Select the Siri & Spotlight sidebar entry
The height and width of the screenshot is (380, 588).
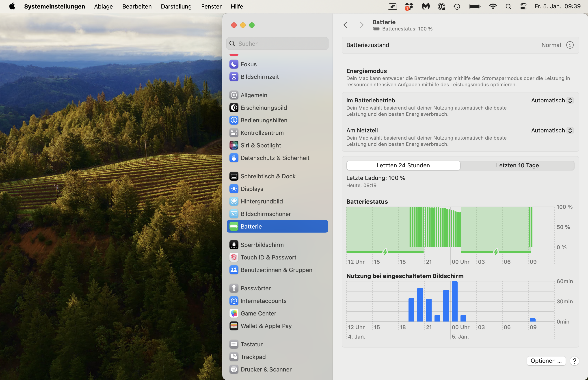(x=261, y=145)
